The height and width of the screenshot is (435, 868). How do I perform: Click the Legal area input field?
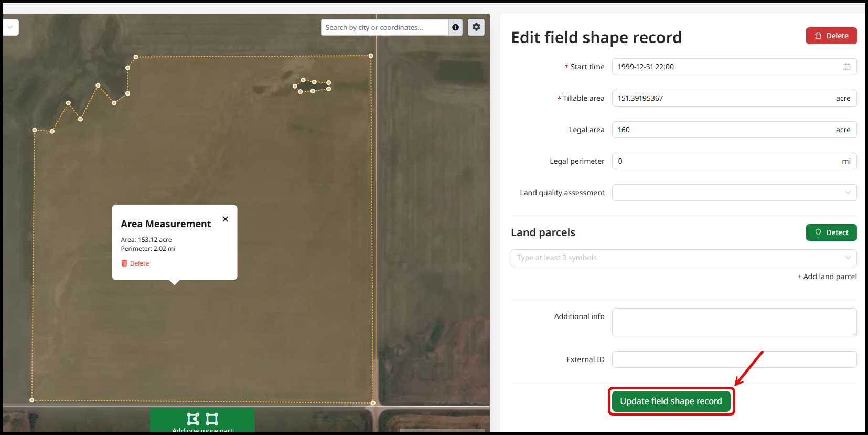click(724, 130)
